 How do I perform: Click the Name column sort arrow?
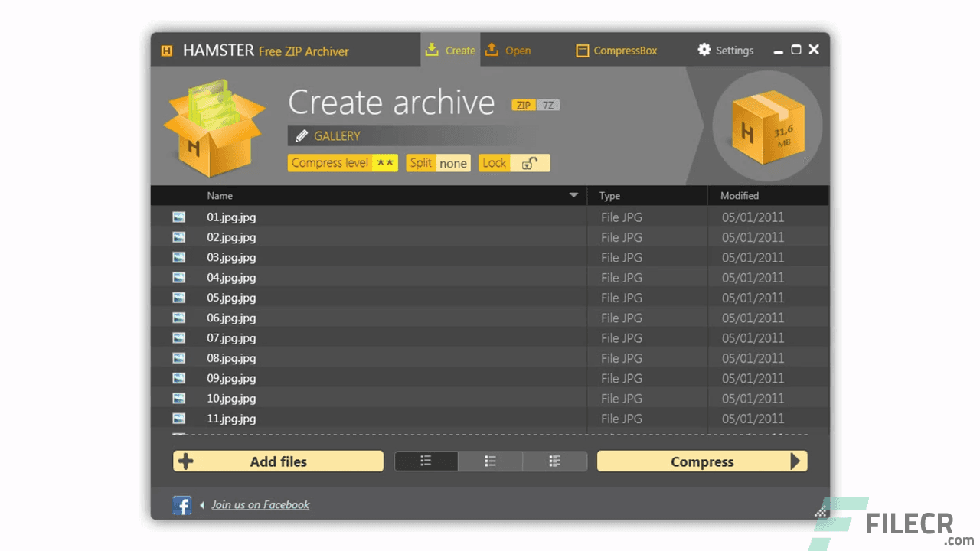573,195
